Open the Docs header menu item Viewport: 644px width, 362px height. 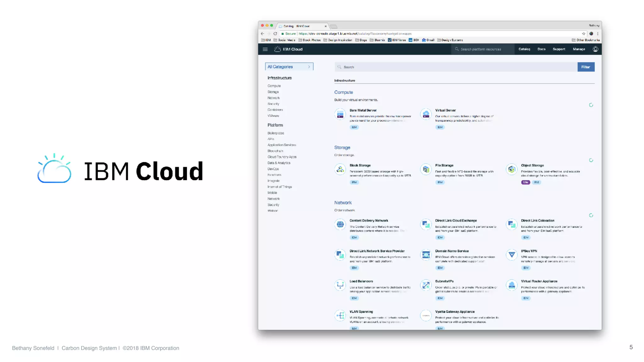click(541, 49)
